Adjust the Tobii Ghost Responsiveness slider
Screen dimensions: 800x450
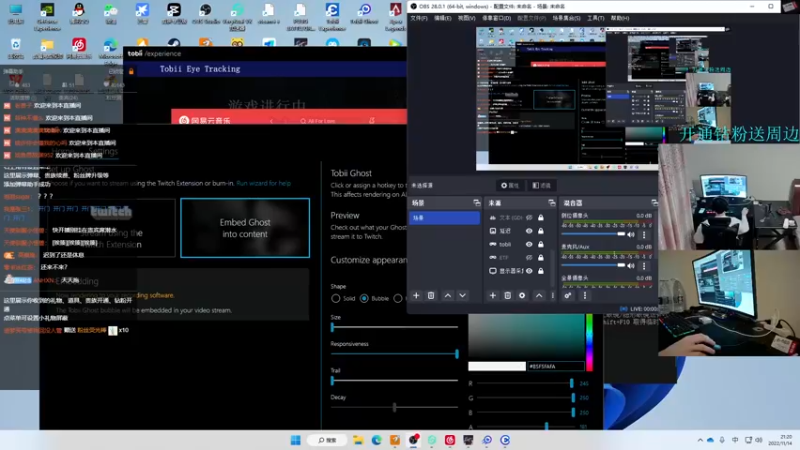pyautogui.click(x=394, y=354)
